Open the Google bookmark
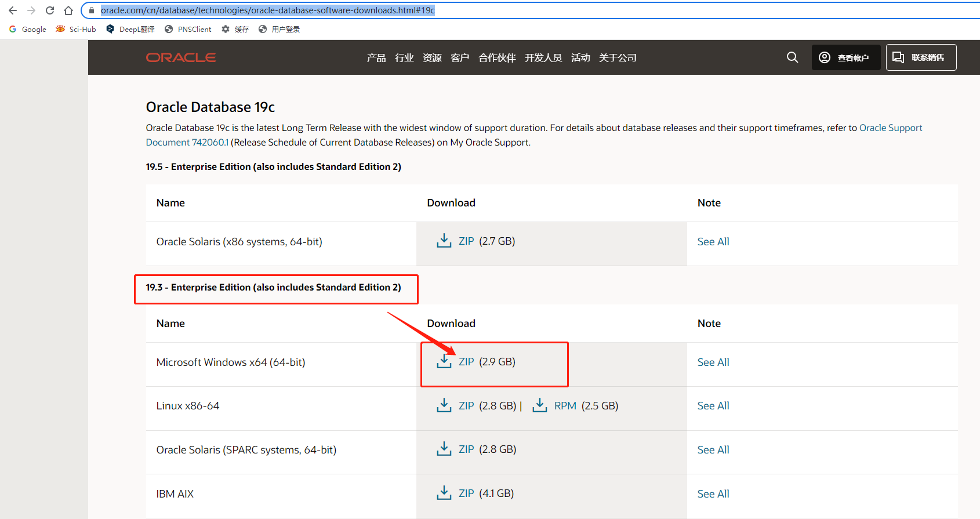The image size is (980, 519). [28, 29]
